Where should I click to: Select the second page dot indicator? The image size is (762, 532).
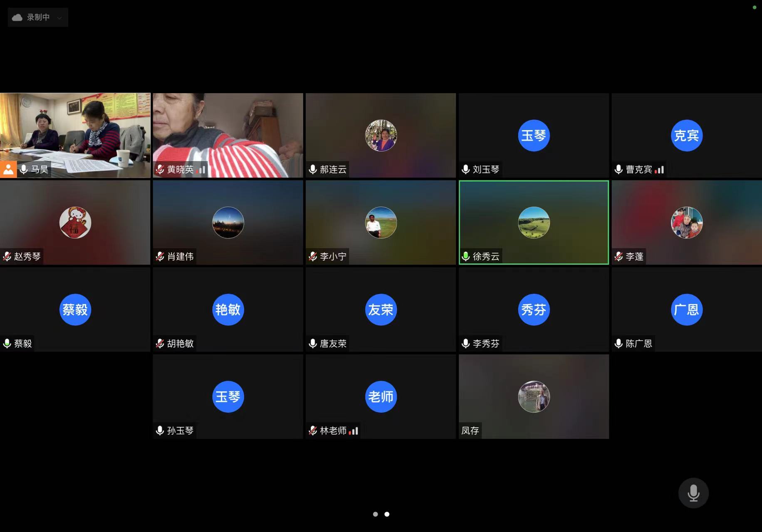click(x=387, y=514)
